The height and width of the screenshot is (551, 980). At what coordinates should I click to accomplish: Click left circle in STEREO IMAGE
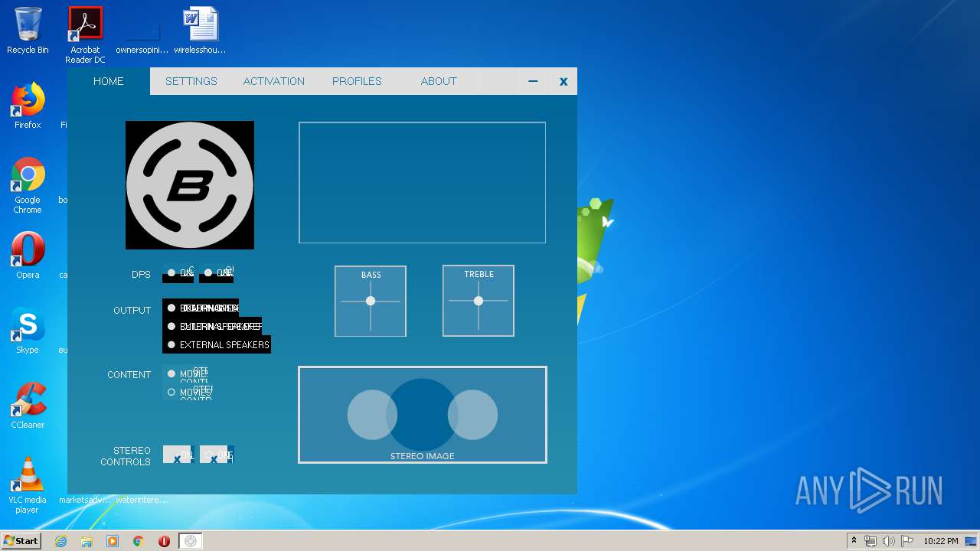(x=372, y=415)
